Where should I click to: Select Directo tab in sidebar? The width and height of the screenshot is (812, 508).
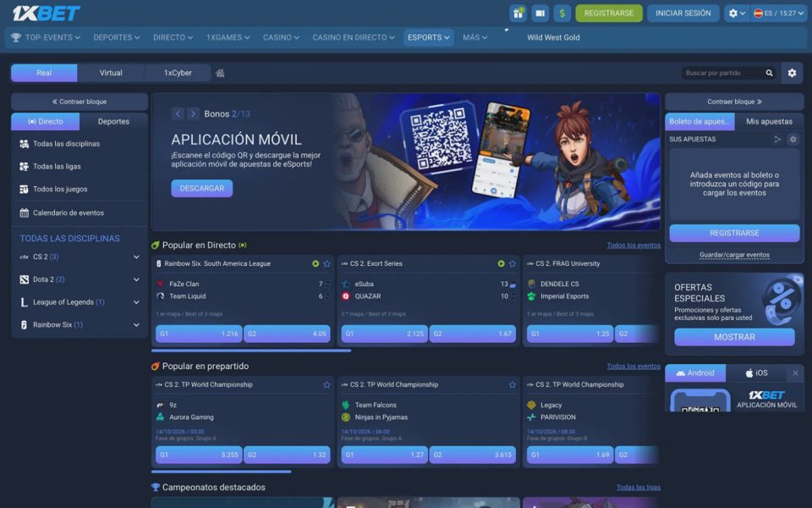[46, 121]
